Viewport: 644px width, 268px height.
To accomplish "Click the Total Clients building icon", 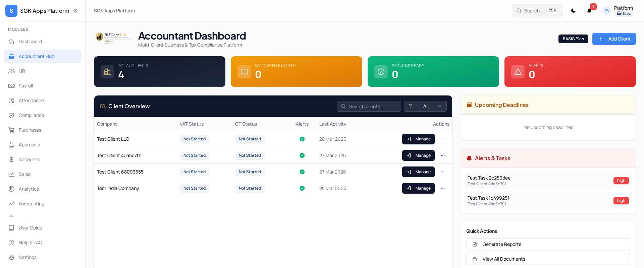I will click(107, 72).
